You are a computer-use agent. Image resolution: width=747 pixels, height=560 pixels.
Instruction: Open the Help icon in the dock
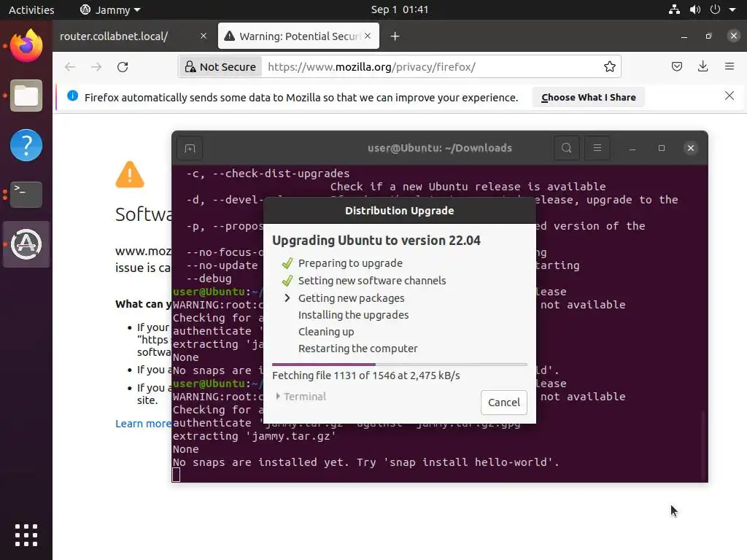point(26,145)
